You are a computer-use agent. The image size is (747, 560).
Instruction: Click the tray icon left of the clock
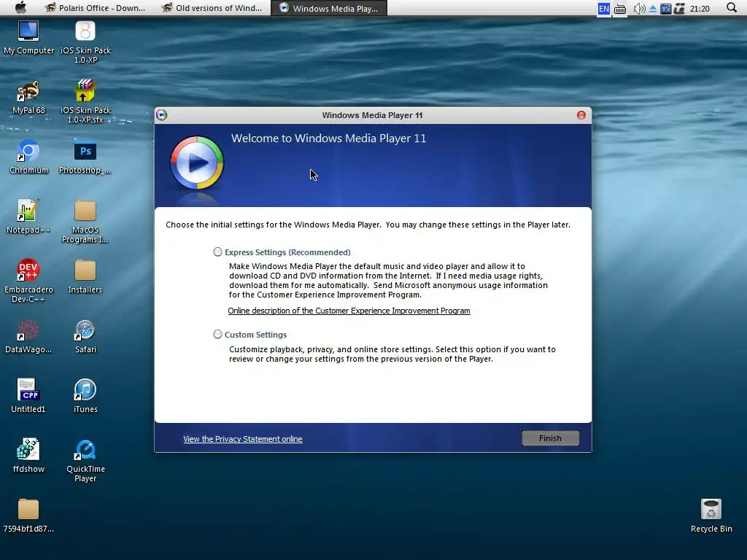pos(679,9)
